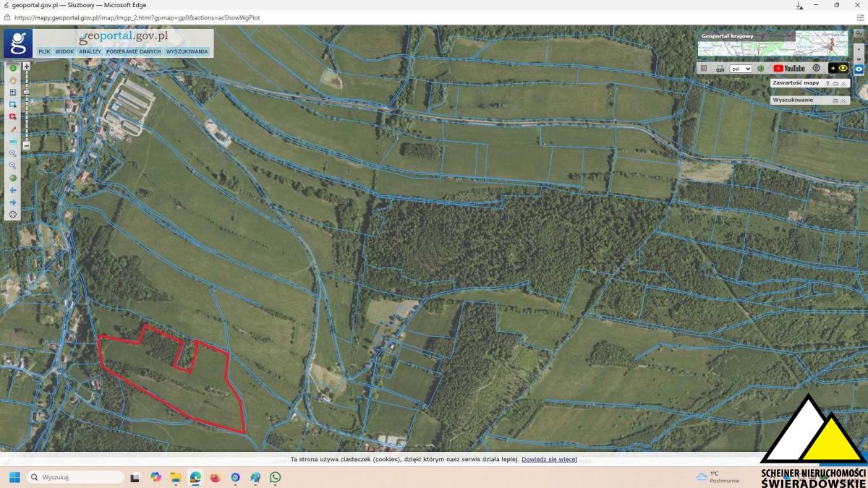Open the 'pol' language dropdown
Viewport: 868px width, 488px height.
pyautogui.click(x=741, y=68)
